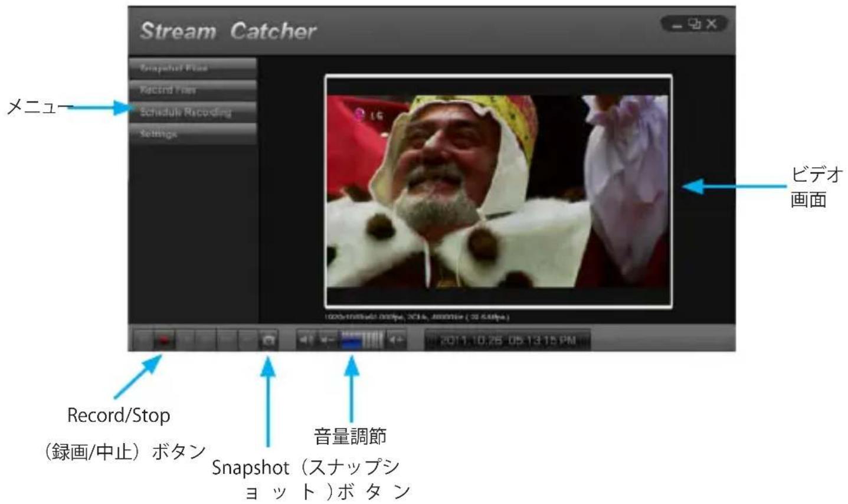Image resolution: width=848 pixels, height=504 pixels.
Task: Click the Stream Catcher title text
Action: (228, 31)
